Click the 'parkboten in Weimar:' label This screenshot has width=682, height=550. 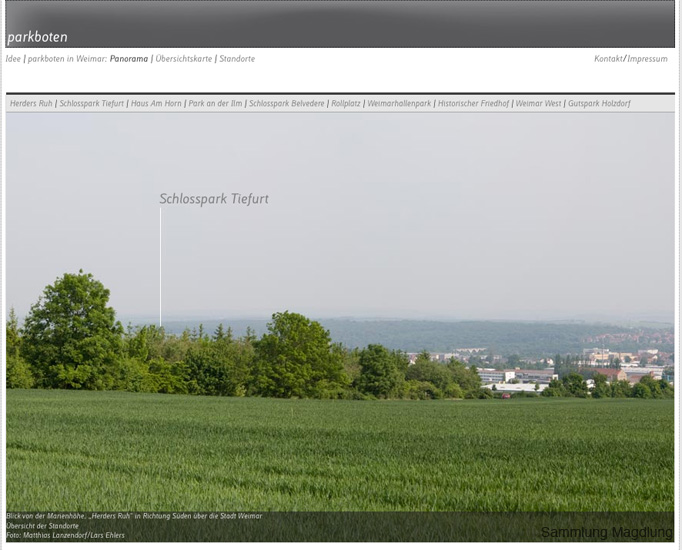[x=67, y=59]
